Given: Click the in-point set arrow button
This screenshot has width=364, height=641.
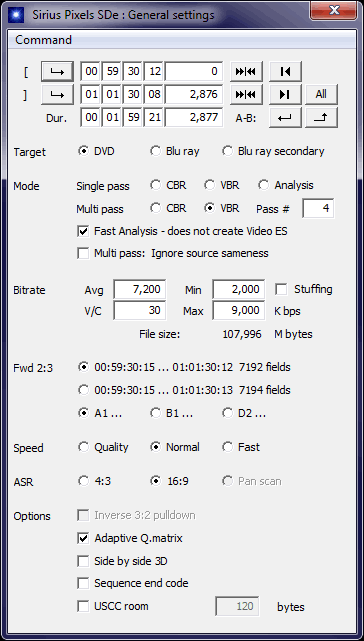Looking at the screenshot, I should point(57,72).
